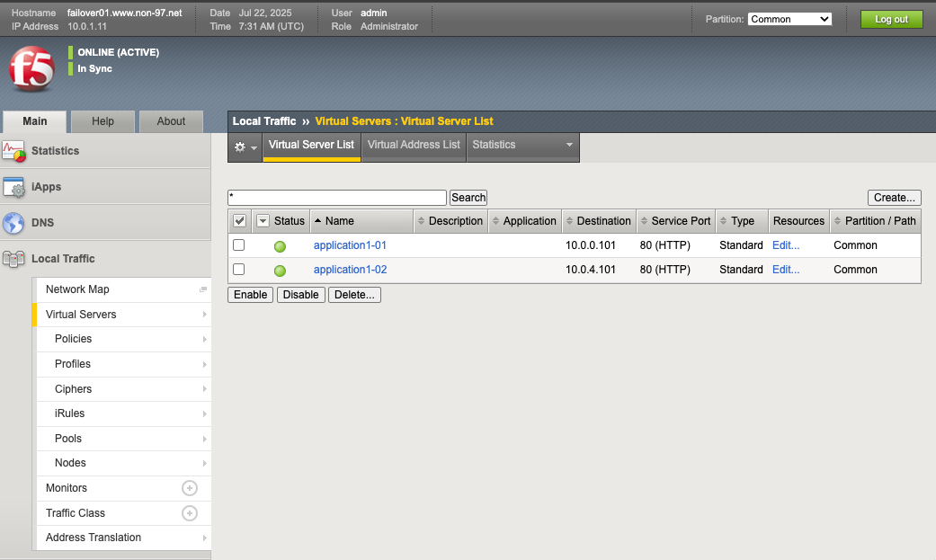Expand the Nodes submenu arrow

pos(204,463)
